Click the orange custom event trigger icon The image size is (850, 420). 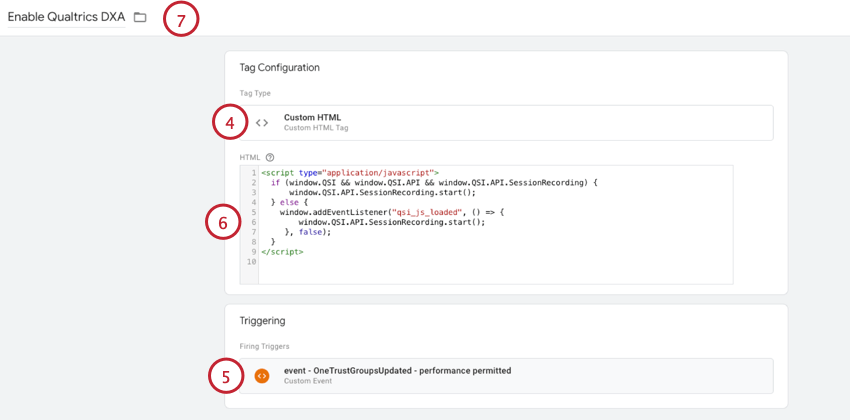tap(262, 376)
